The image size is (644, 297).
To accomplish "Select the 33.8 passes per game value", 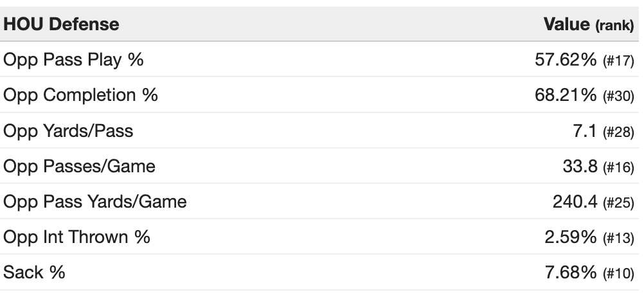I will pos(580,166).
